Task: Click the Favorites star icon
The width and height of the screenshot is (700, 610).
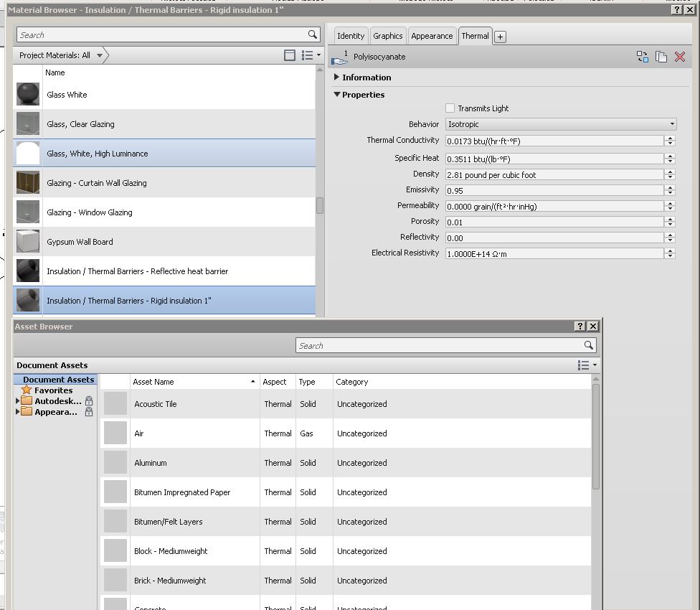Action: [x=27, y=390]
